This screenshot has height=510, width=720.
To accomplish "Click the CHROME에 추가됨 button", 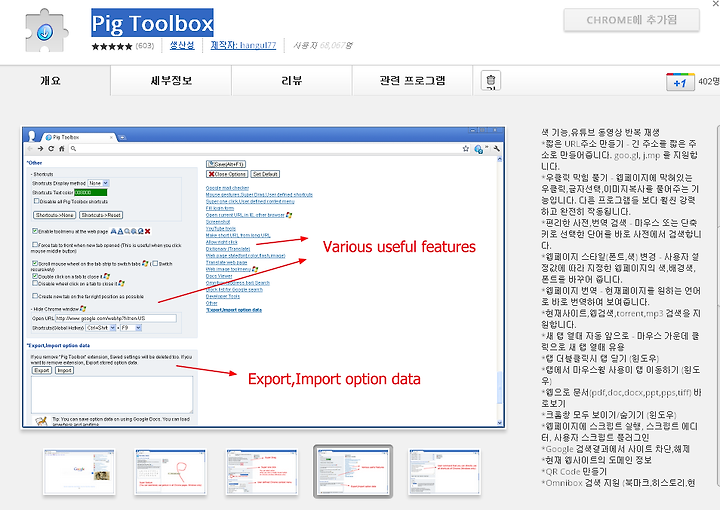I will [x=631, y=20].
